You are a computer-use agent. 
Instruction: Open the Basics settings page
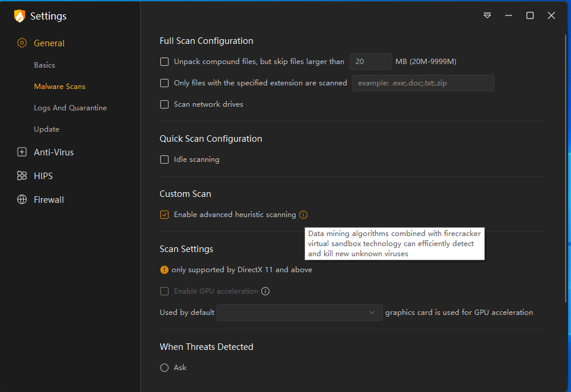pos(45,65)
